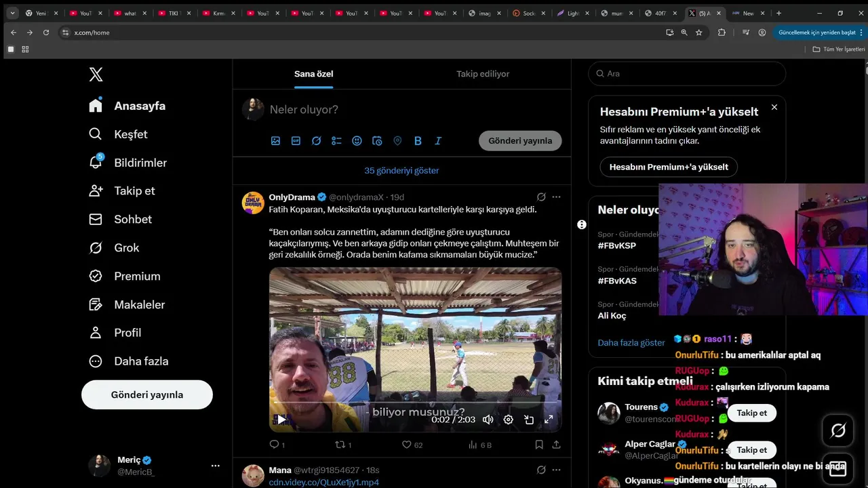This screenshot has width=868, height=488.
Task: Open Profil in the sidebar
Action: click(116, 333)
